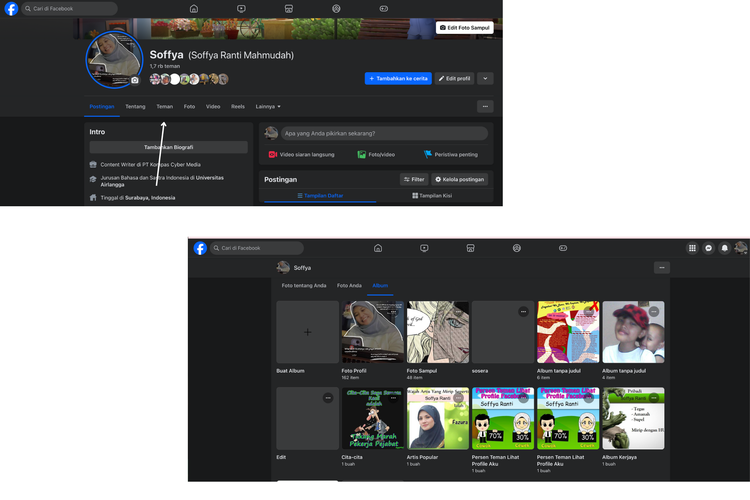
Task: Expand the arrow next to Edit profil
Action: 485,78
